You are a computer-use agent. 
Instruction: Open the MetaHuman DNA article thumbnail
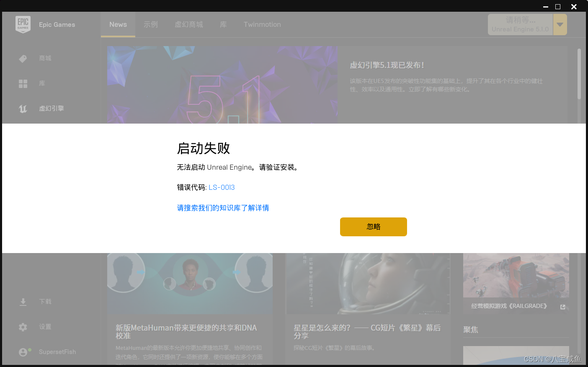[x=190, y=284]
